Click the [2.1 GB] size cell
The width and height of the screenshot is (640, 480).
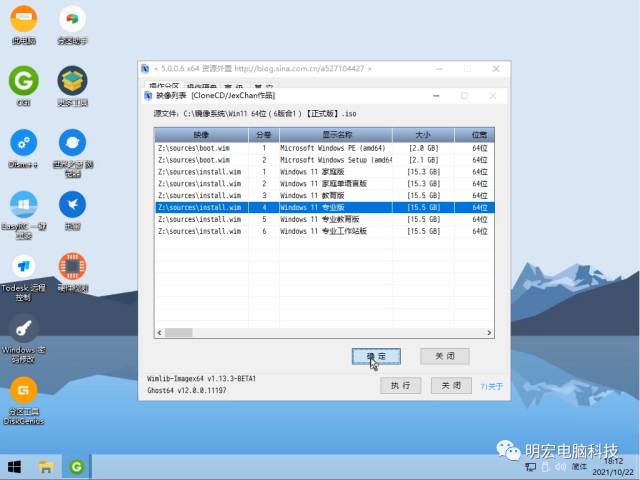point(423,160)
